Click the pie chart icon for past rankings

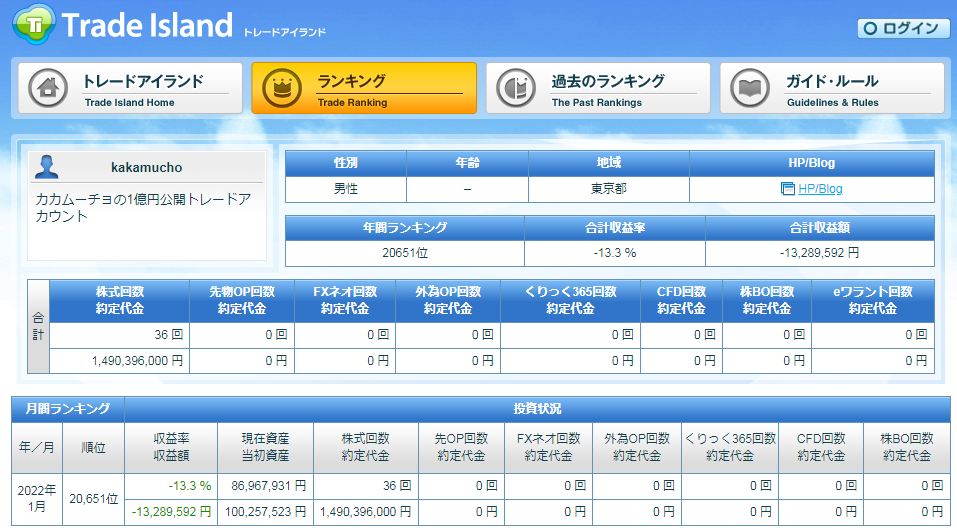[x=514, y=89]
